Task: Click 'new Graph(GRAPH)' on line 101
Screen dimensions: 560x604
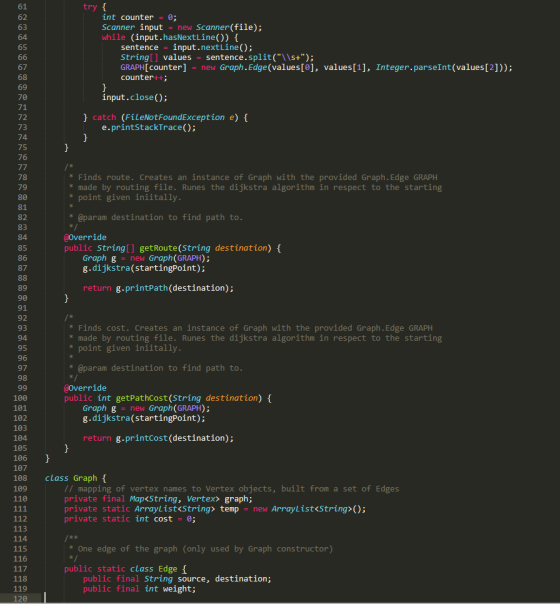Action: 170,408
